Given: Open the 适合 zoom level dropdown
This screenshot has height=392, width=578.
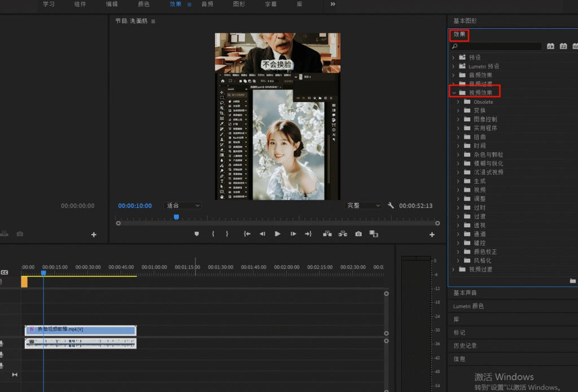Looking at the screenshot, I should (x=183, y=206).
